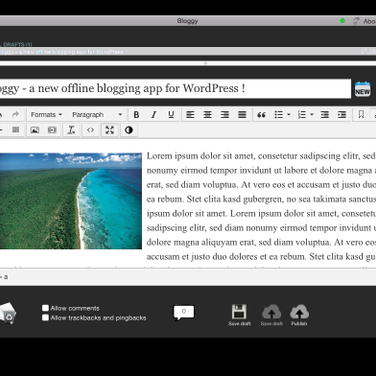Insert a blockquote
The width and height of the screenshot is (376, 376).
[262, 115]
